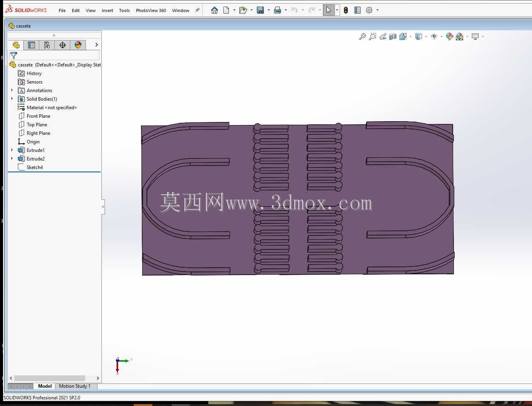532x406 pixels.
Task: Open File Properties list icon
Action: 358,10
